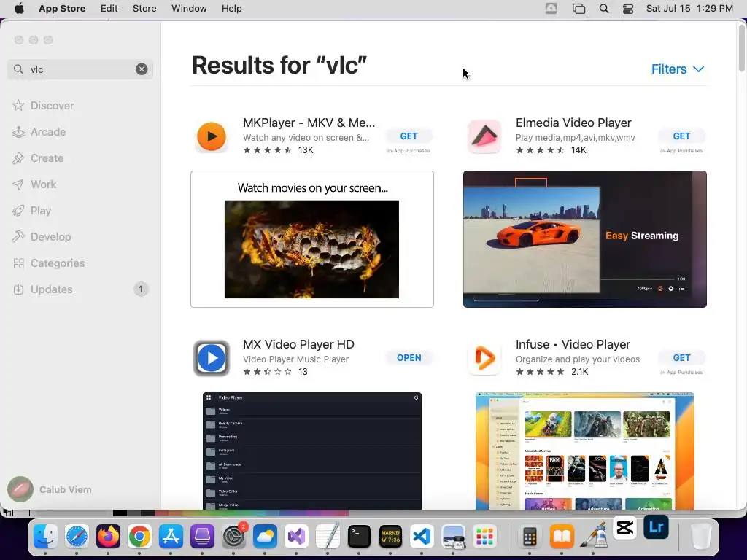Open Elmedia Video Player title

tap(573, 122)
